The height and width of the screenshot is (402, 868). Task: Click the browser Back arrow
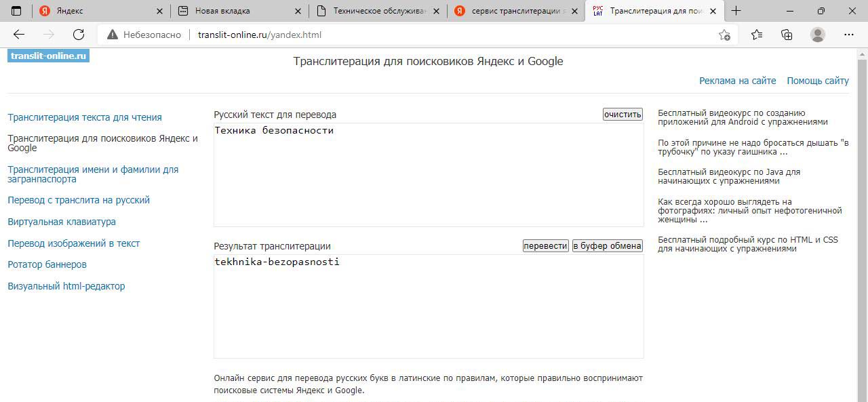[19, 35]
